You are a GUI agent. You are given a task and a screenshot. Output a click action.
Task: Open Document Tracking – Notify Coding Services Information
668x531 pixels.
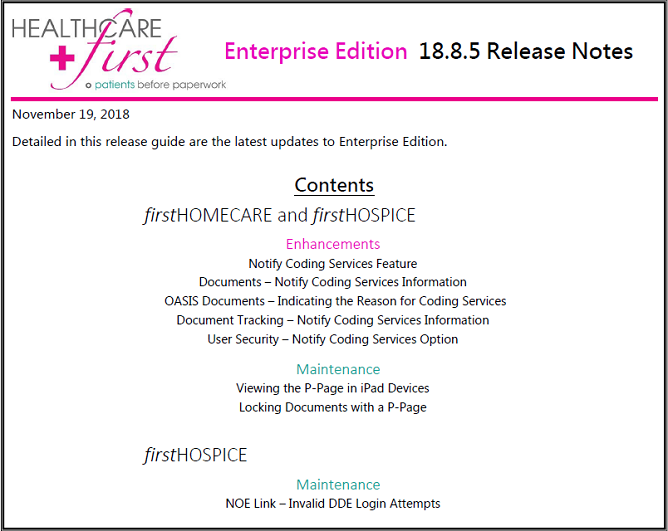click(x=333, y=320)
